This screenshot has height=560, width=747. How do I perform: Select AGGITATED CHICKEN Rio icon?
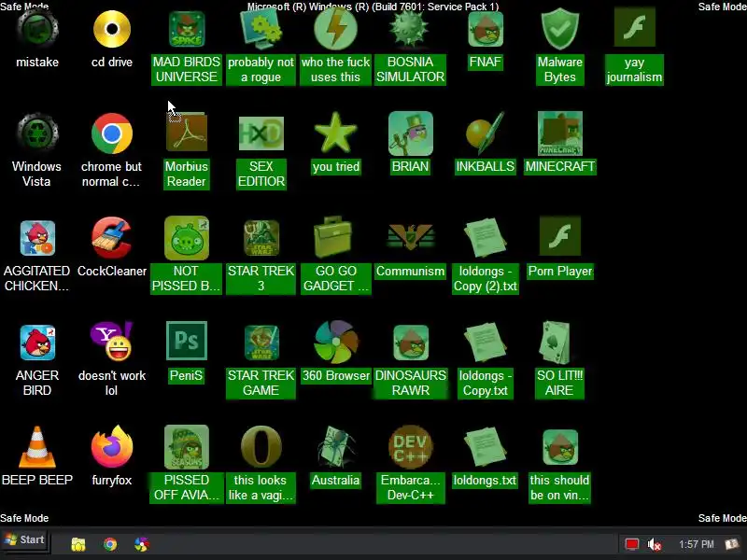pyautogui.click(x=37, y=238)
